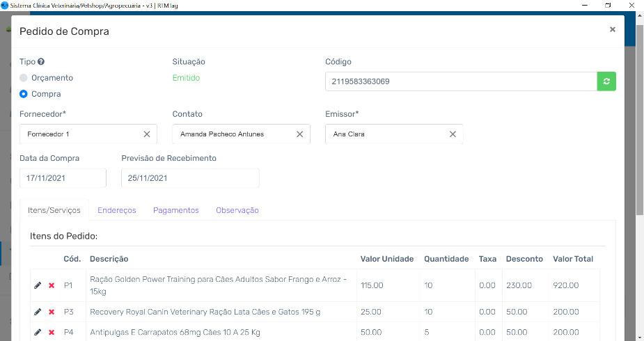
Task: Restore down the application window
Action: coord(608,6)
